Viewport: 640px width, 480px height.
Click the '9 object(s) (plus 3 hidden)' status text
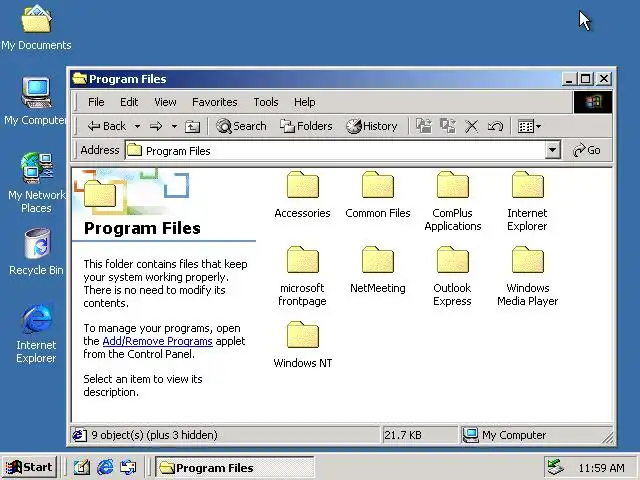tap(154, 435)
